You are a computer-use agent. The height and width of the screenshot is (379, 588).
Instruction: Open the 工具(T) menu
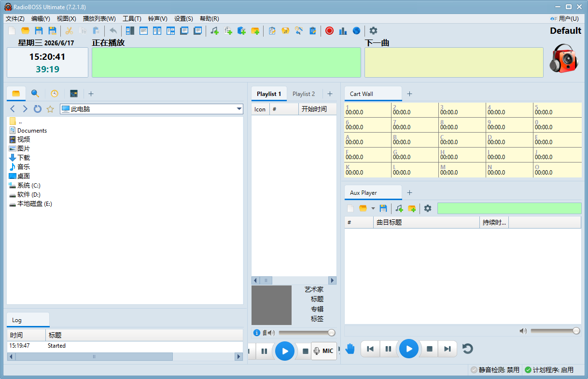(x=132, y=19)
